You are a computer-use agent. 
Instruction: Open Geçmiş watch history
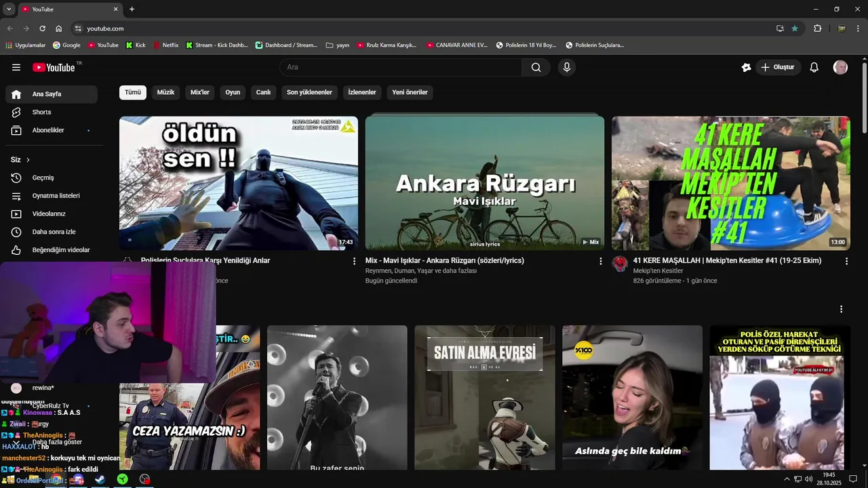point(52,178)
